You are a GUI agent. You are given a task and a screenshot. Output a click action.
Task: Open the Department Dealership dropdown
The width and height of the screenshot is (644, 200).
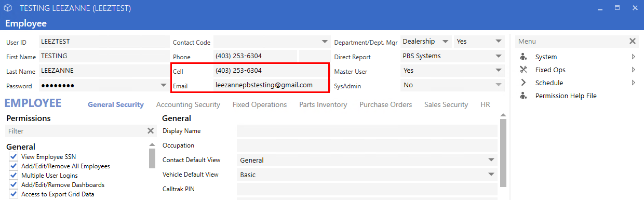[445, 41]
